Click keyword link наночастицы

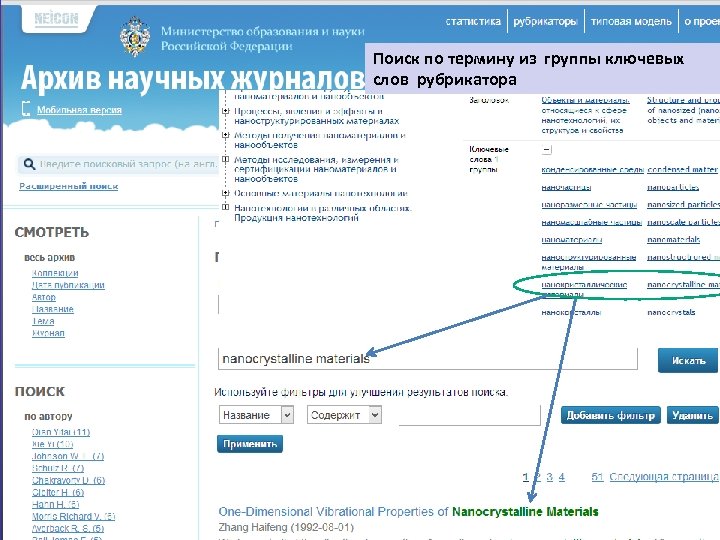(566, 187)
